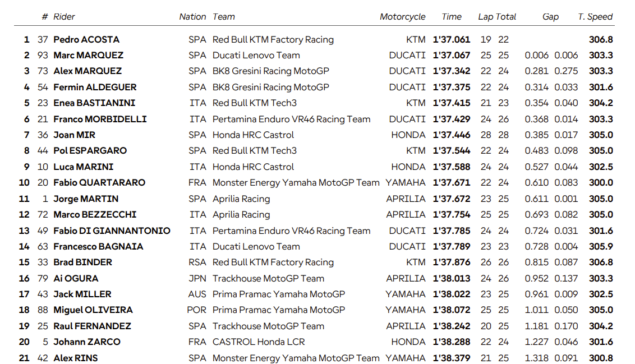Click the lap time 1'38.379
635x364 pixels.
tap(452, 358)
